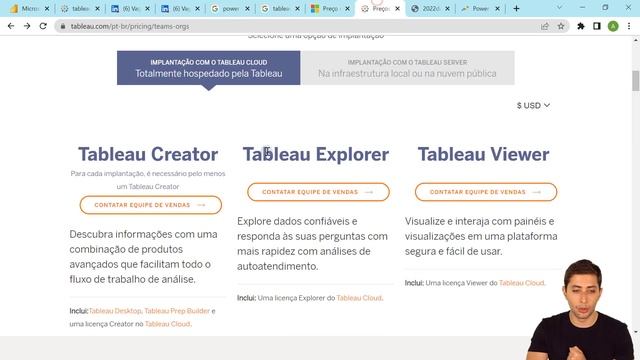
Task: Reload the Tableau pricing page
Action: tap(43, 26)
